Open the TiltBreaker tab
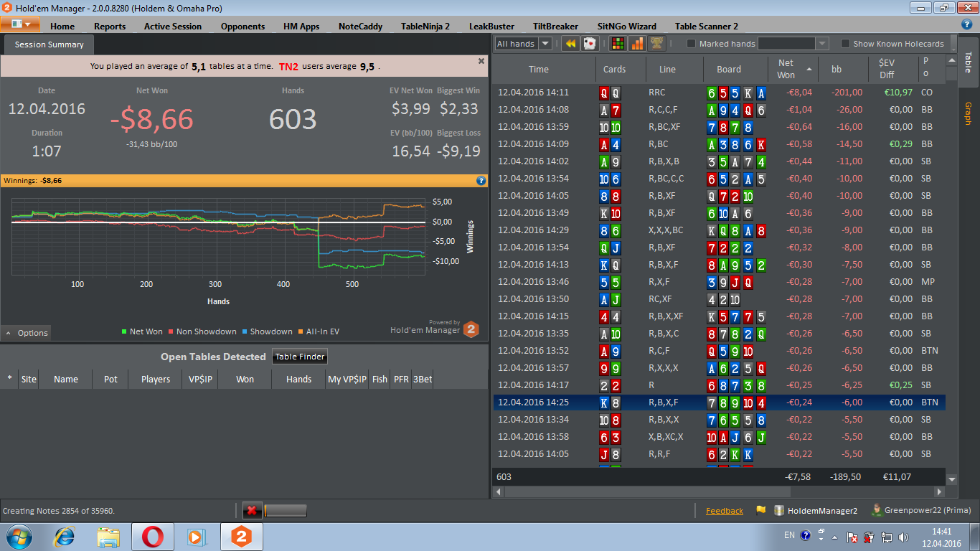Viewport: 980px width, 551px height. coord(555,27)
